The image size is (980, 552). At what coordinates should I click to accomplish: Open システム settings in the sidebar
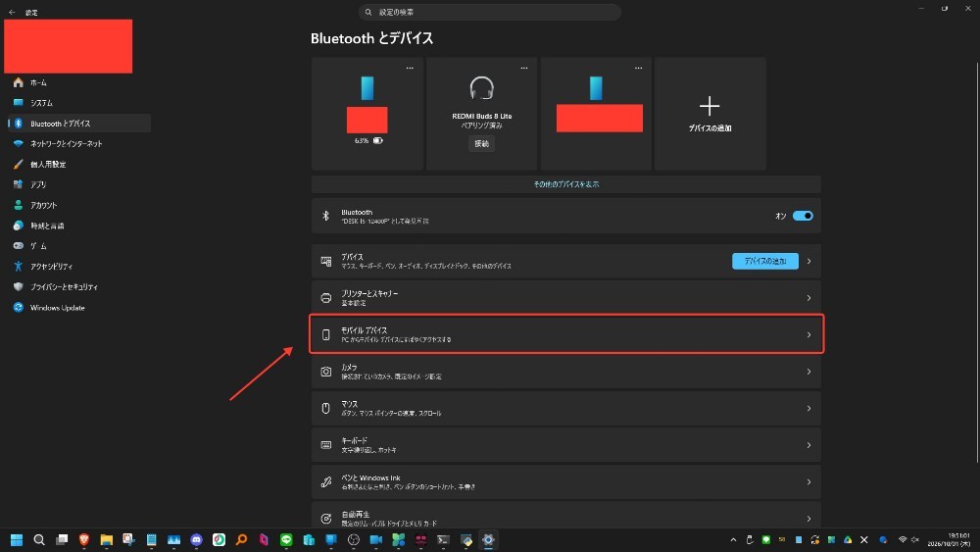(x=78, y=103)
